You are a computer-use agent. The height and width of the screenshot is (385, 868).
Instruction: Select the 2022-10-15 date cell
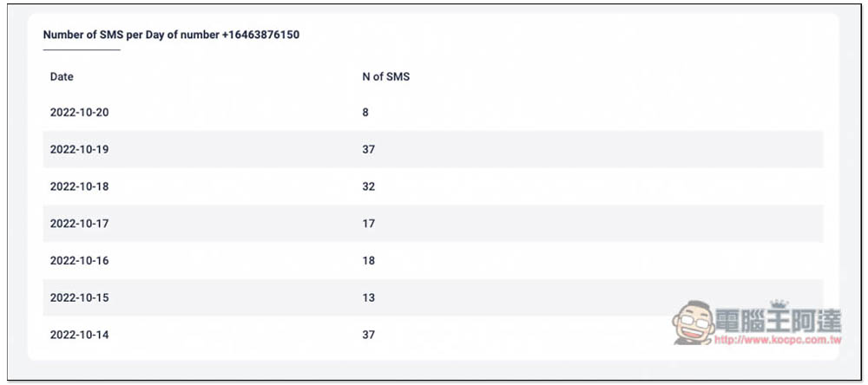(79, 298)
